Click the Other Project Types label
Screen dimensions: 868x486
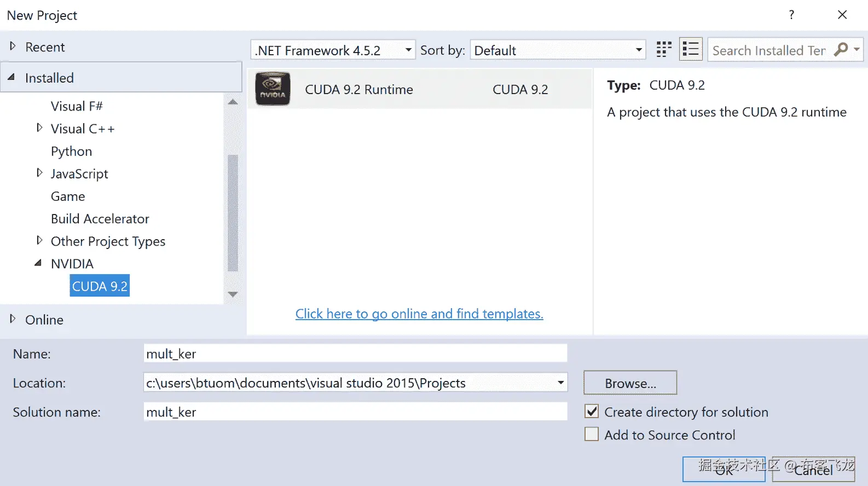point(108,241)
